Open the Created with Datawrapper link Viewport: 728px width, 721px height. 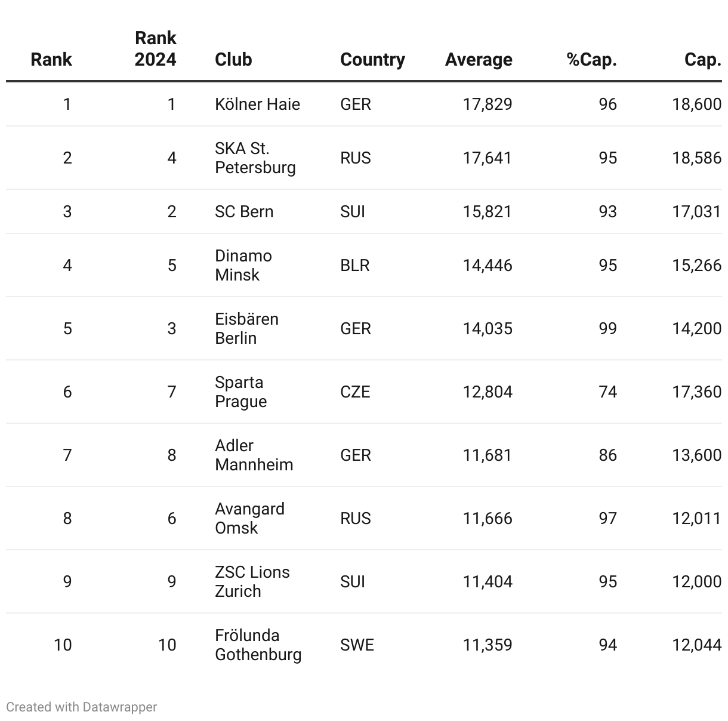click(x=82, y=707)
